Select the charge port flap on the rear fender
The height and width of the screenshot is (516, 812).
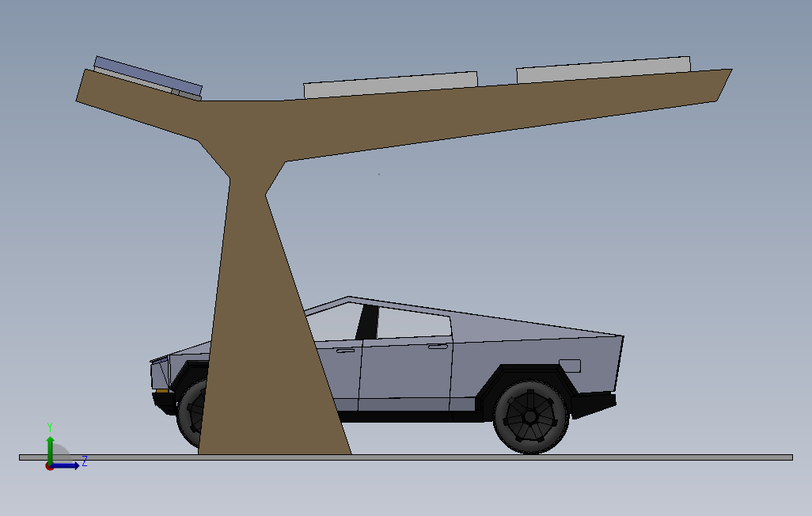pyautogui.click(x=570, y=366)
